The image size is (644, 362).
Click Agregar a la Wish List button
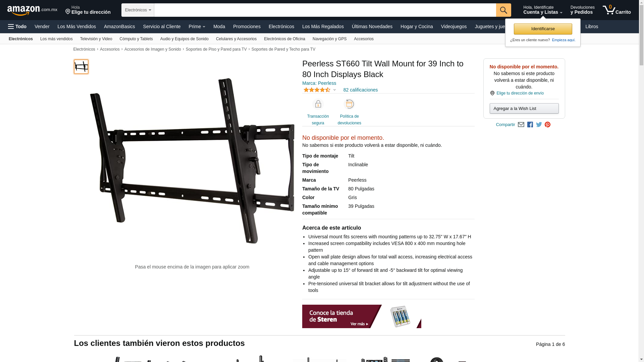[524, 108]
